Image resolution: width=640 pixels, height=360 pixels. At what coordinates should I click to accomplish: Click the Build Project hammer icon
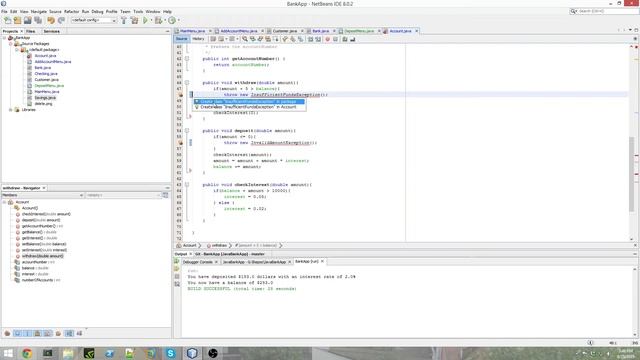click(x=124, y=20)
